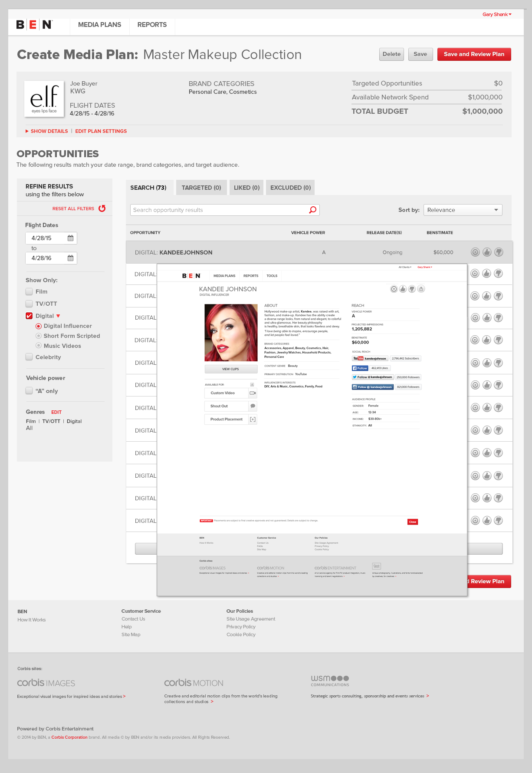
Task: Click thumbs-up like icon on the KANDEEJOHNSON row
Action: point(487,252)
